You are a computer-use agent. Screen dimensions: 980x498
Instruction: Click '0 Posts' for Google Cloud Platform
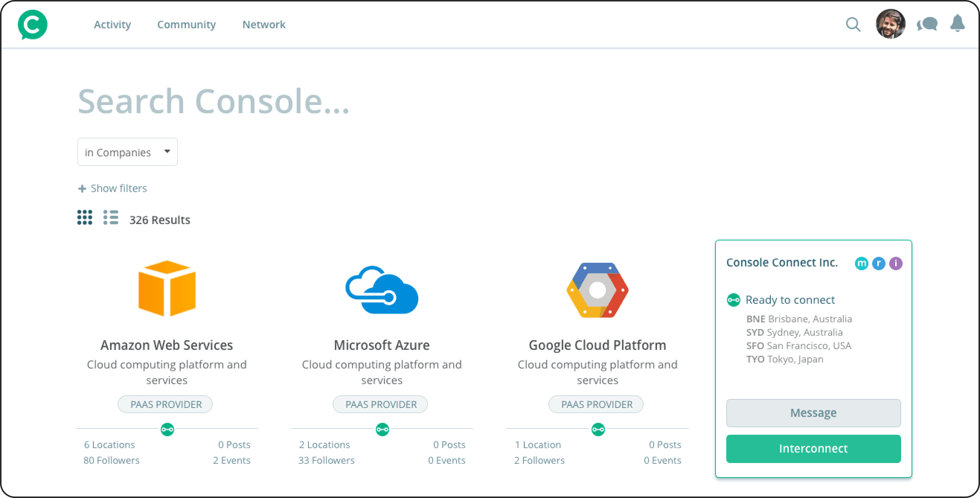click(x=665, y=445)
